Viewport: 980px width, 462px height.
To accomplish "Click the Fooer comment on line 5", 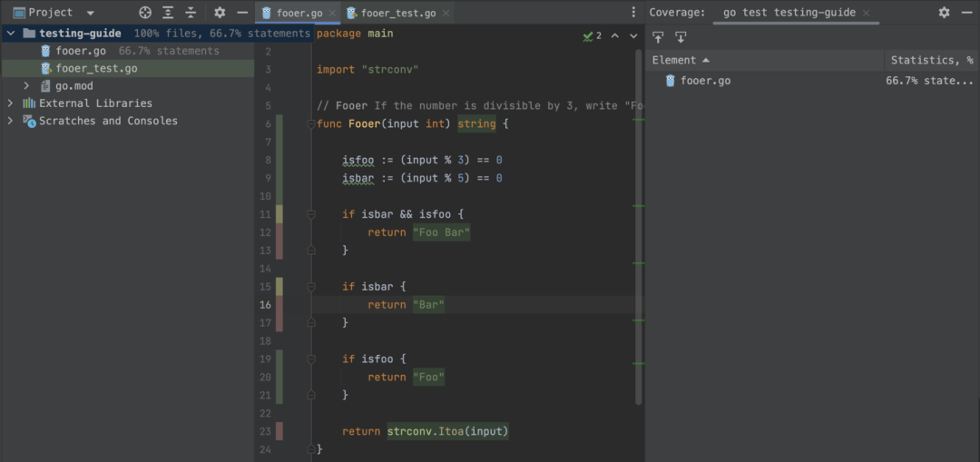I will click(x=479, y=105).
